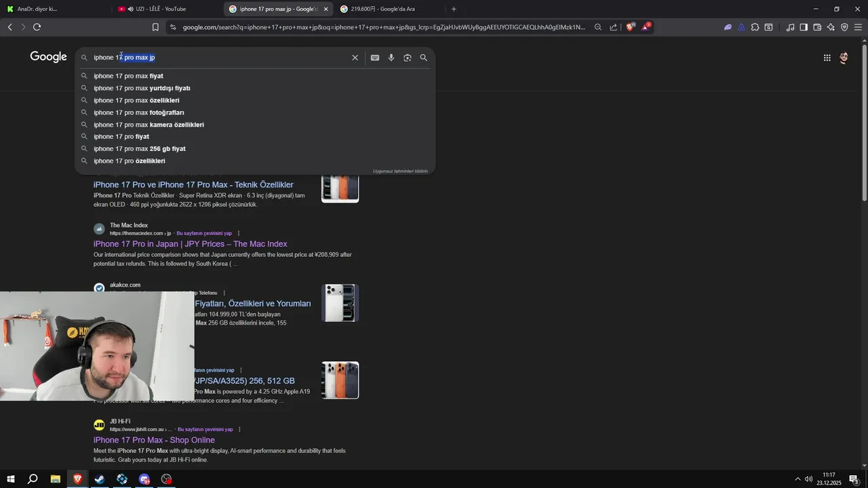The image size is (868, 488).
Task: Open Google apps grid
Action: coord(827,58)
